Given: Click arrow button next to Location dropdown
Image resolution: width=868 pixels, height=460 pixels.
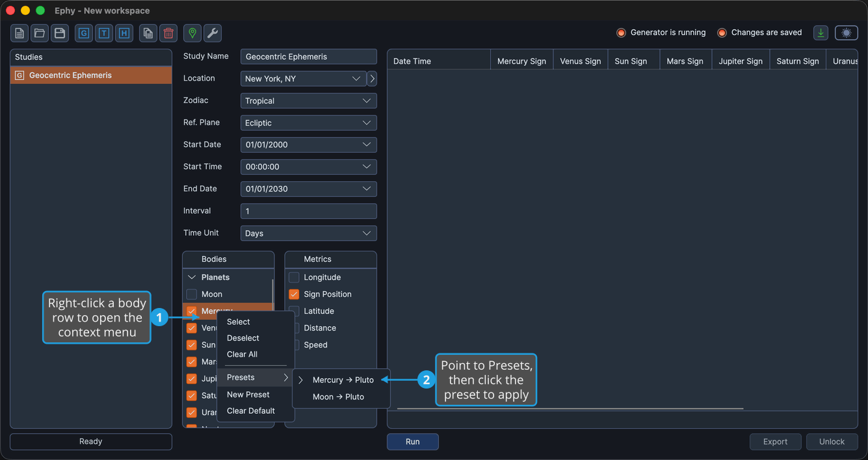Looking at the screenshot, I should click(x=372, y=79).
